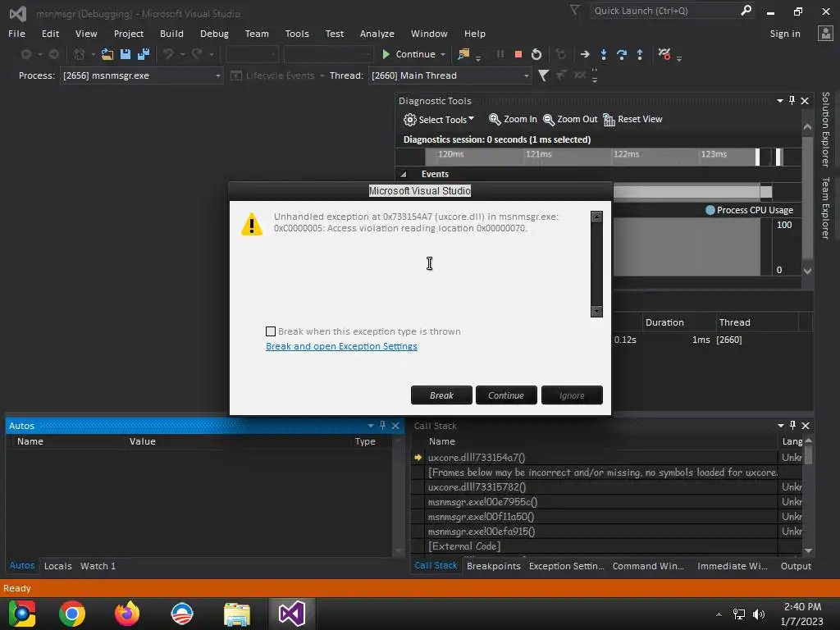Viewport: 840px width, 630px height.
Task: Close the Autos panel
Action: pos(395,426)
